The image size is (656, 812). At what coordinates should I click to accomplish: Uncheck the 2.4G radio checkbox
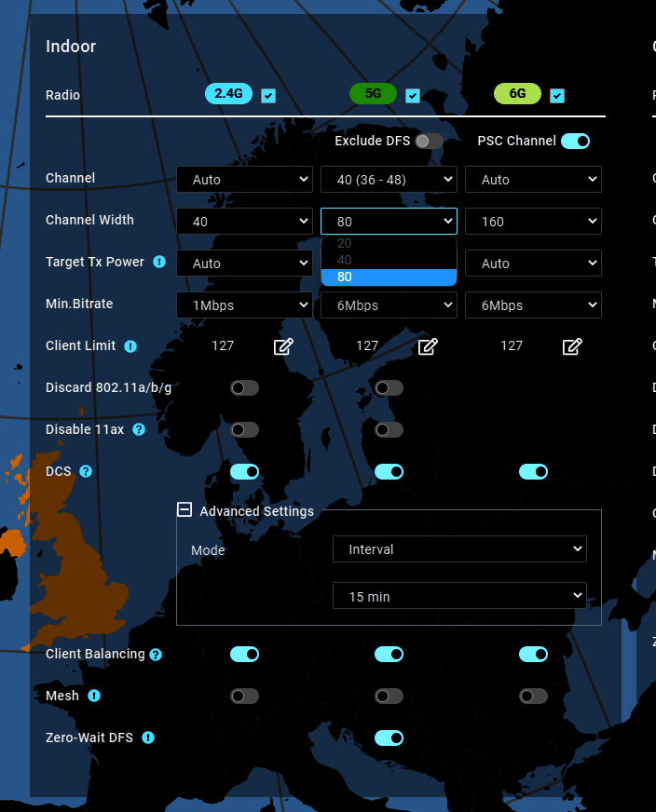pyautogui.click(x=268, y=95)
